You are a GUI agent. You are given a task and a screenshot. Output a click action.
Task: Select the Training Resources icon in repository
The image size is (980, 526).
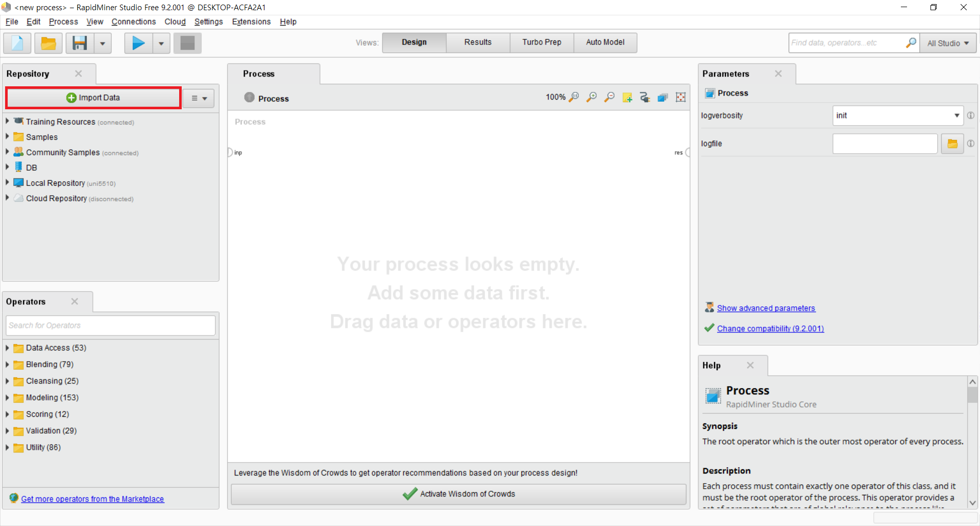pyautogui.click(x=19, y=121)
